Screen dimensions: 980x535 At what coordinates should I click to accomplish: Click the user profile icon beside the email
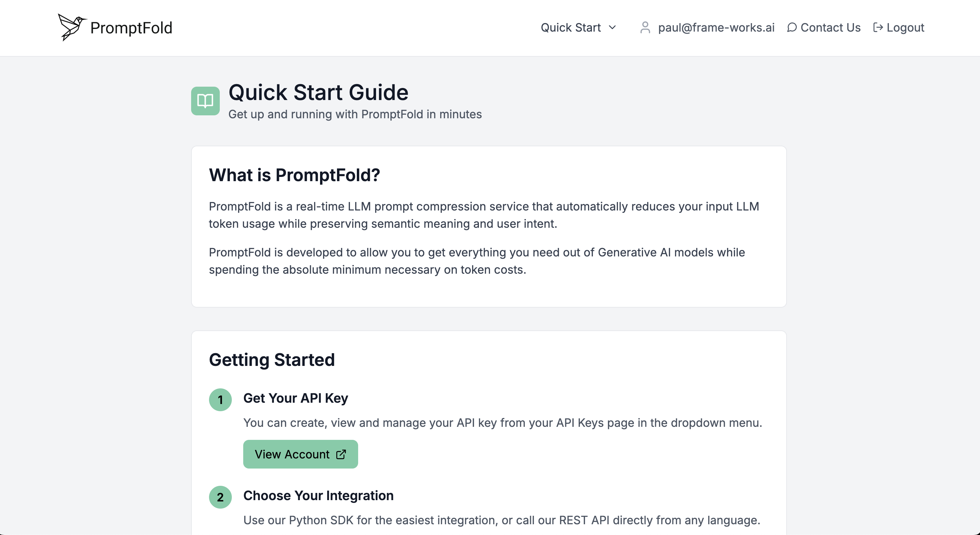[645, 27]
